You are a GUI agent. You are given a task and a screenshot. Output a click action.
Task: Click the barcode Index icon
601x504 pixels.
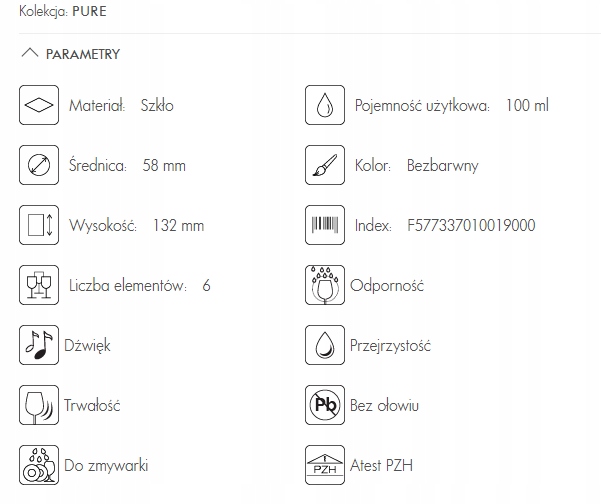(x=324, y=225)
